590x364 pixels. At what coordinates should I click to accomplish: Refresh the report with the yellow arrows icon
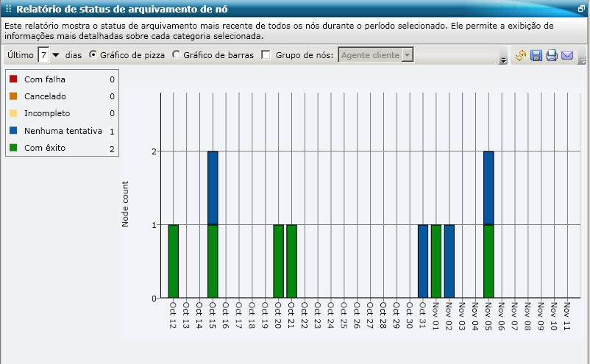tap(521, 55)
